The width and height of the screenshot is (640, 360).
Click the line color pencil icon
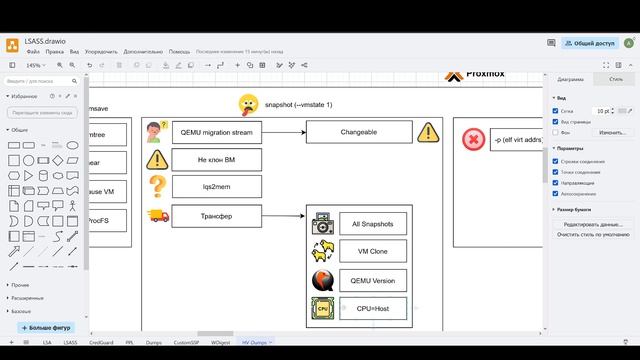click(x=178, y=65)
